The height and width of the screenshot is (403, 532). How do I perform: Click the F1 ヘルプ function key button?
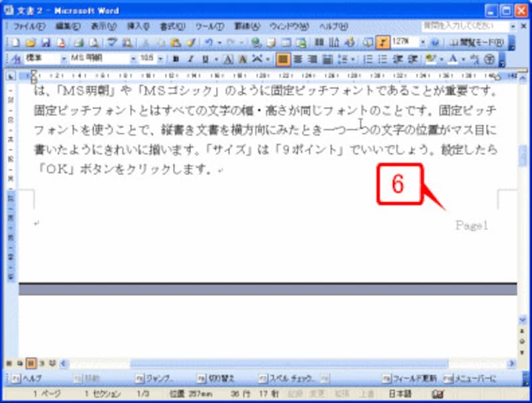27,378
